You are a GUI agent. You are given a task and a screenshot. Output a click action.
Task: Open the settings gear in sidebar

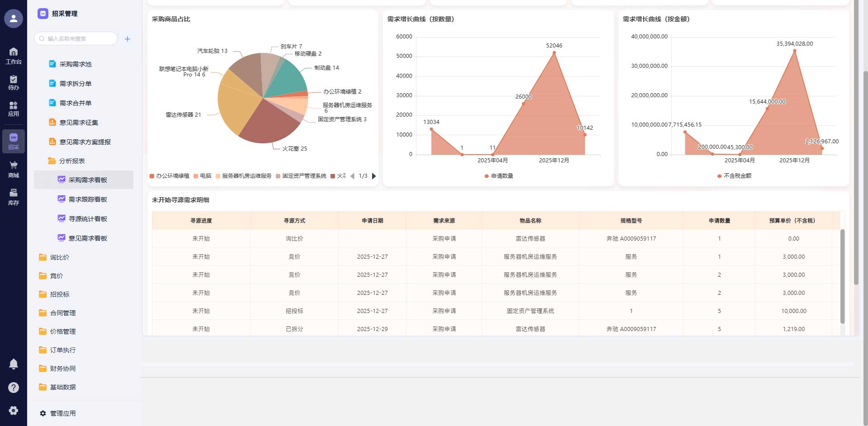14,410
